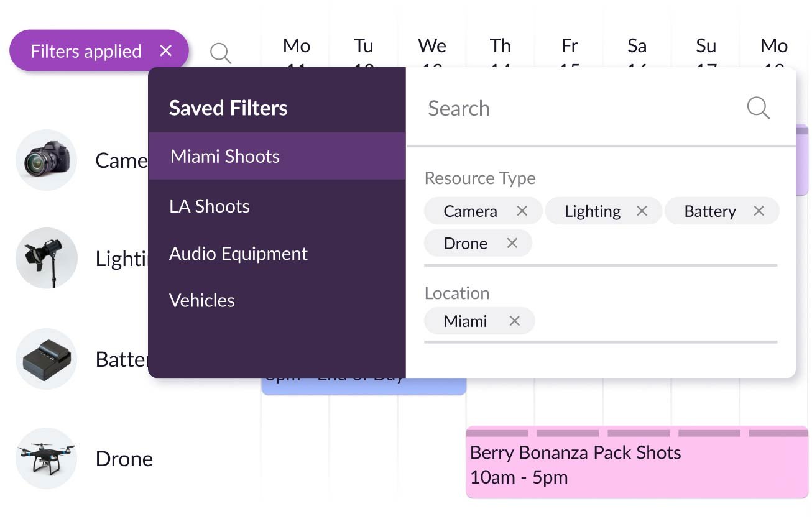Viewport: 812px width, 519px height.
Task: Select the LA Shoots saved filter
Action: (210, 206)
